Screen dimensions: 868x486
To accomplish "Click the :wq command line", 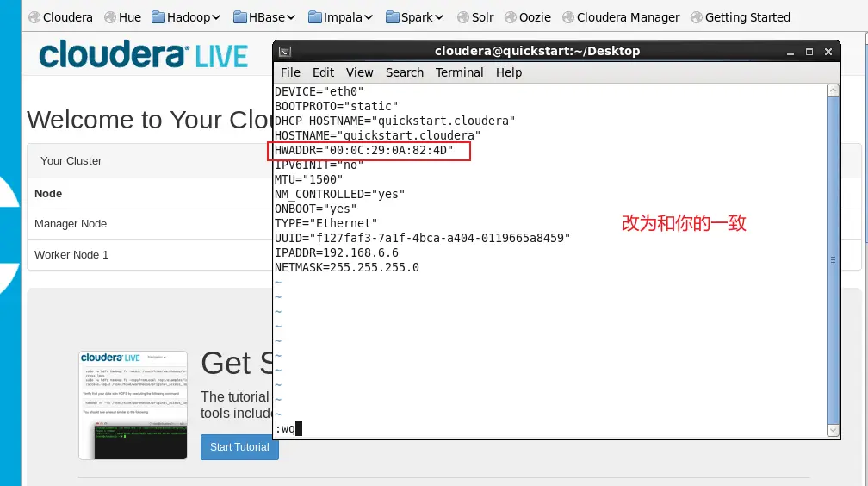I will 288,429.
